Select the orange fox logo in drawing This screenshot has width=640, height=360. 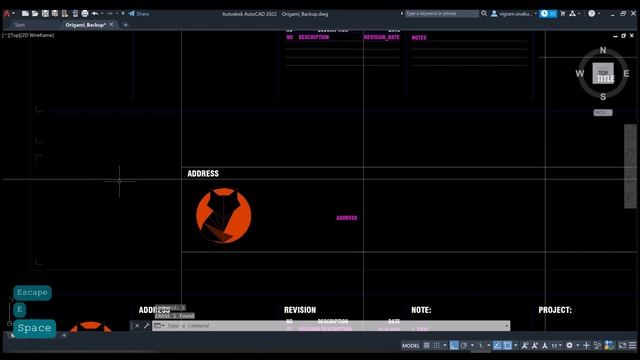223,216
